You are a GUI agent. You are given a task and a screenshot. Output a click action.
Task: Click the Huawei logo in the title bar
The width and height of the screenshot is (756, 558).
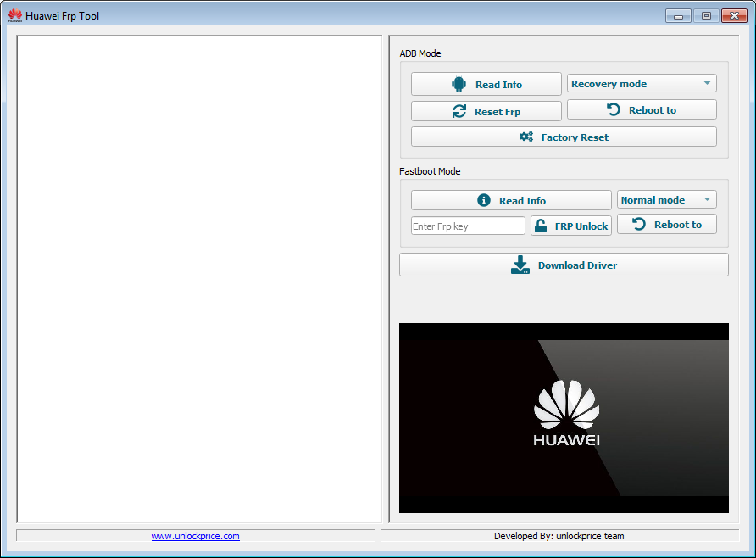(x=15, y=15)
